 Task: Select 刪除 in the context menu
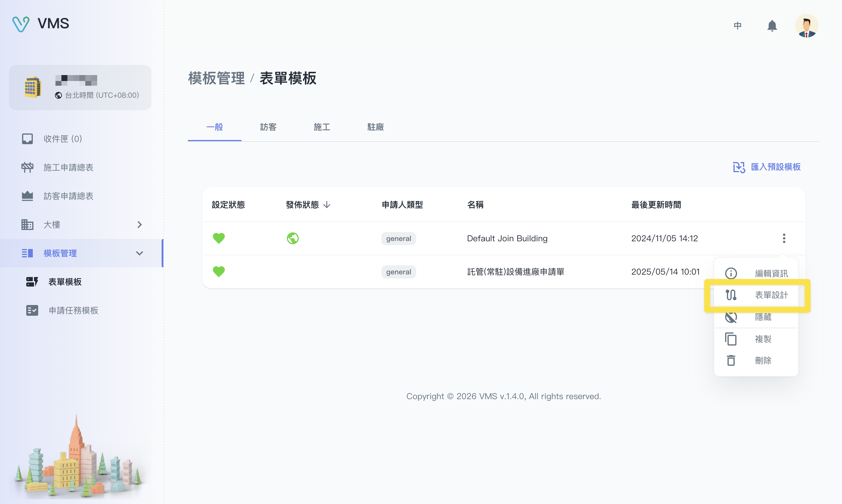point(762,360)
